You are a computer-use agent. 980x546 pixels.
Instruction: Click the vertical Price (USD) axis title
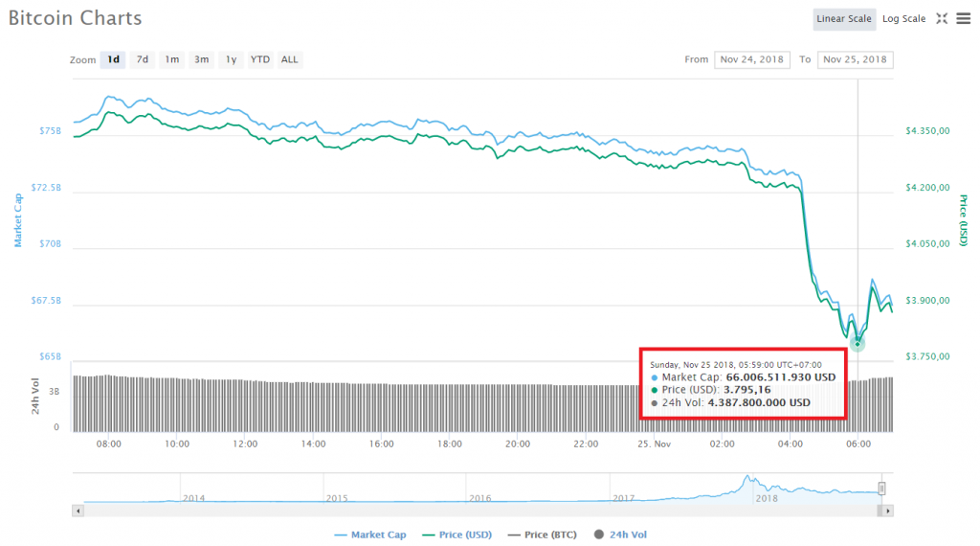963,220
